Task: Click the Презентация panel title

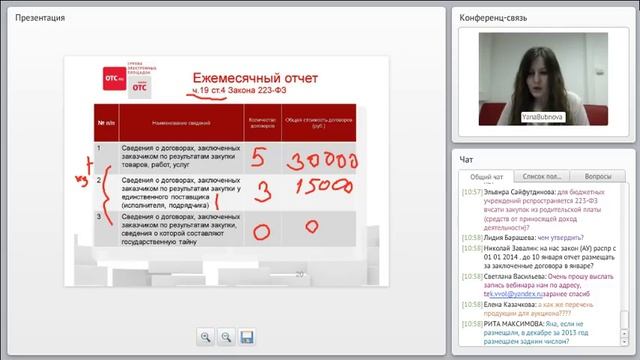Action: pyautogui.click(x=40, y=18)
